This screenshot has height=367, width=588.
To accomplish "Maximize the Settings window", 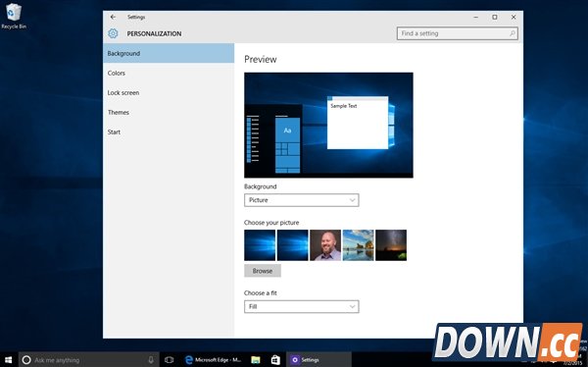I will point(495,17).
